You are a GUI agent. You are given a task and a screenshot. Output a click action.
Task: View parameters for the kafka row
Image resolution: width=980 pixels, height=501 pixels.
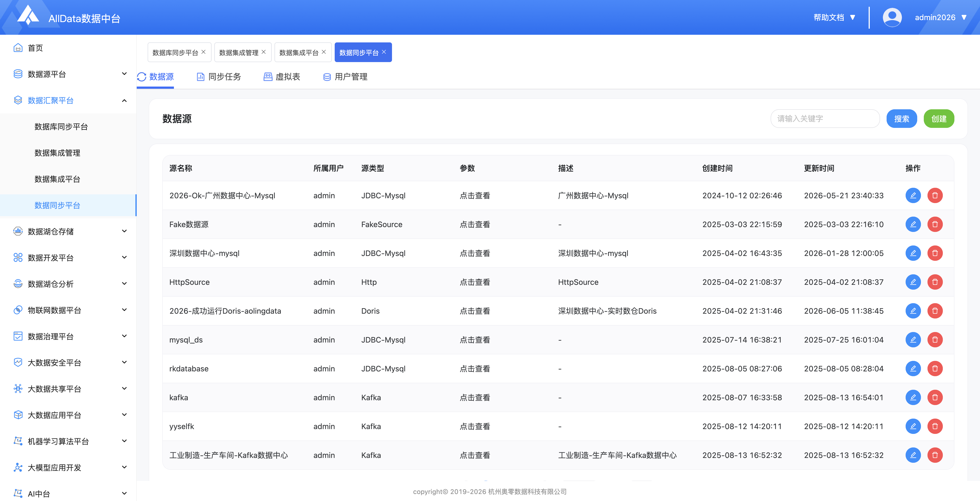point(474,398)
